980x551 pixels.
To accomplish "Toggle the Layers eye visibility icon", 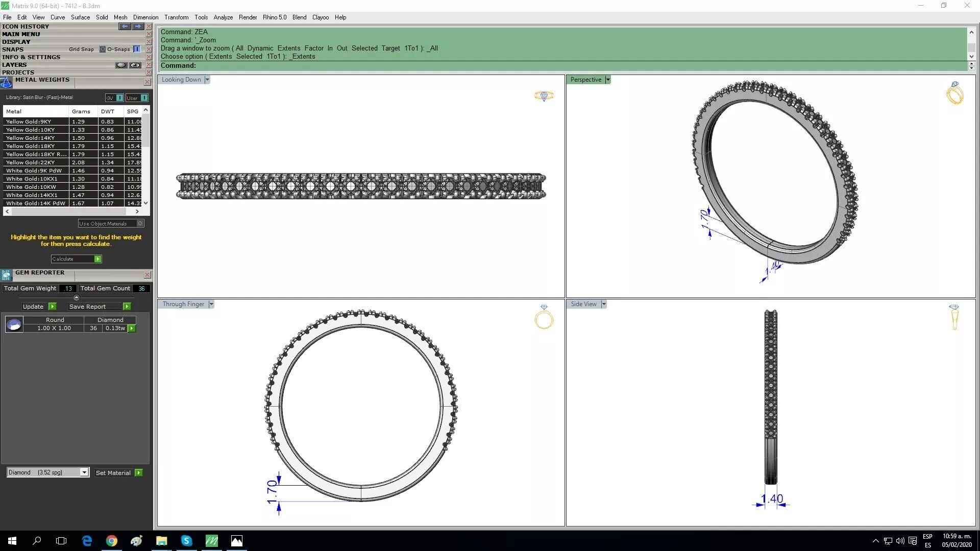I will 135,65.
